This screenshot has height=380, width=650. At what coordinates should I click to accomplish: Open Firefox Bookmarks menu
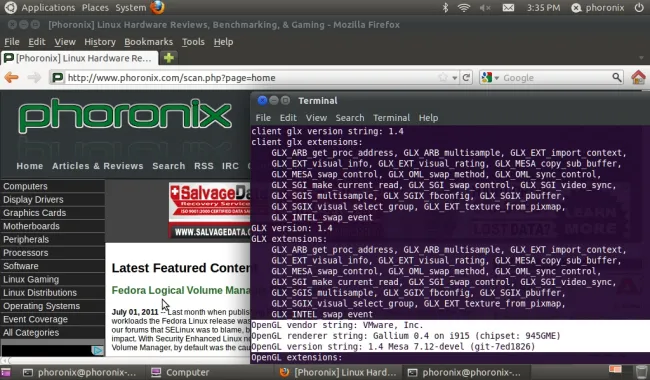point(148,42)
